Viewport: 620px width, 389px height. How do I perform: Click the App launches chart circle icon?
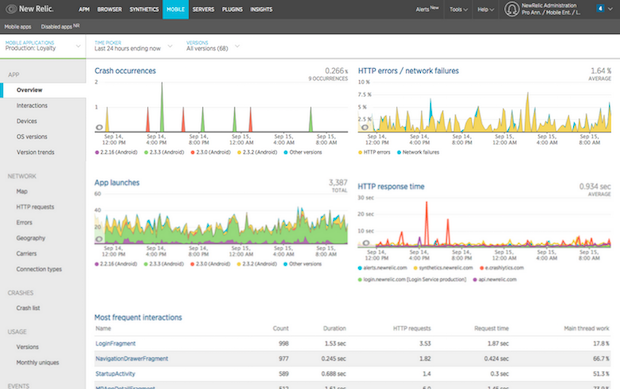point(99,239)
